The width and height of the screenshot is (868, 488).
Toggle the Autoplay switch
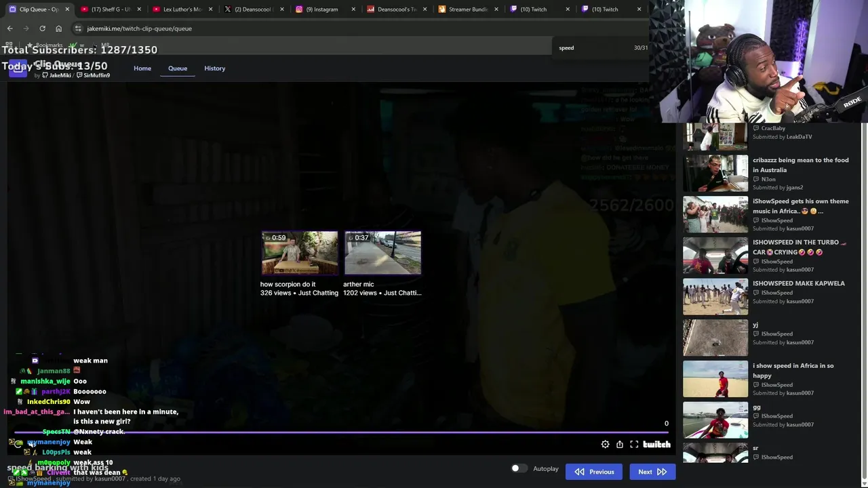coord(519,468)
